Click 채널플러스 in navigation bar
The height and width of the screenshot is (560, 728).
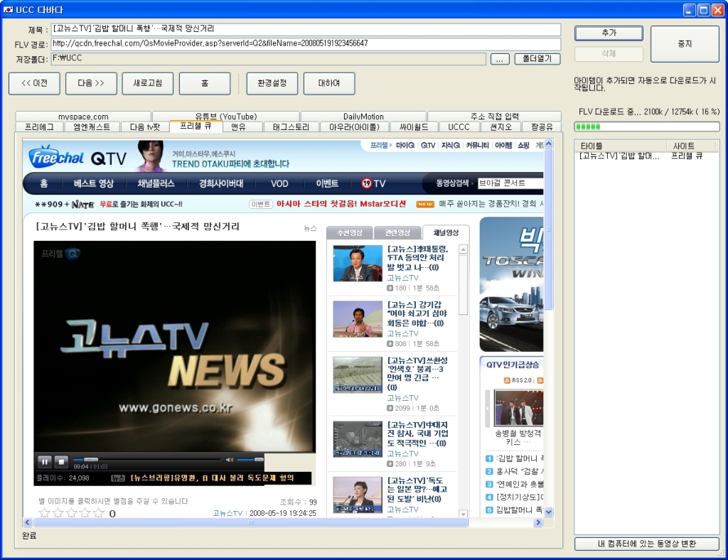156,183
